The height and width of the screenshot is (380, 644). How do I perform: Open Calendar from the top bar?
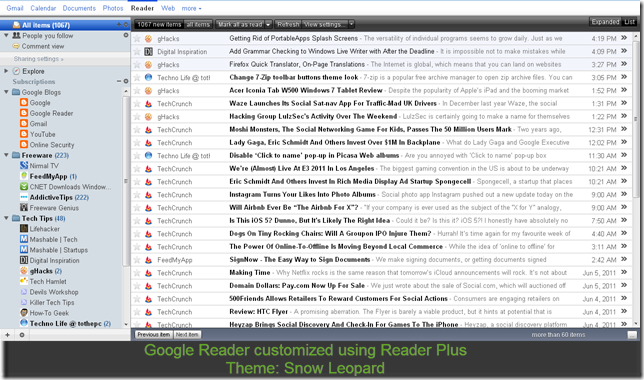point(43,8)
